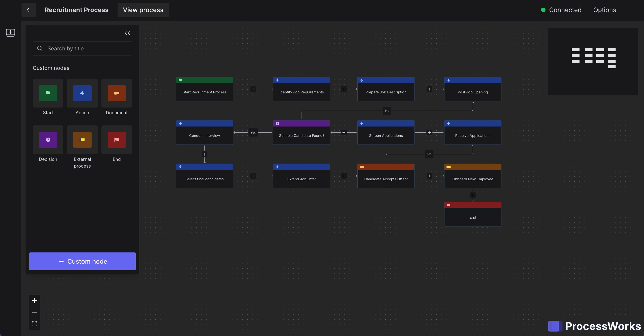Image resolution: width=644 pixels, height=336 pixels.
Task: Select the Start Recruitment Process node
Action: 204,89
